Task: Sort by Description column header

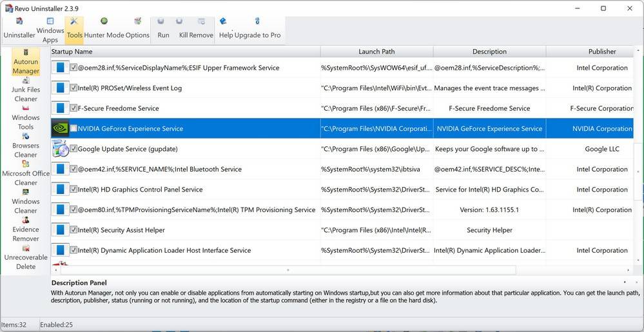Action: (489, 52)
